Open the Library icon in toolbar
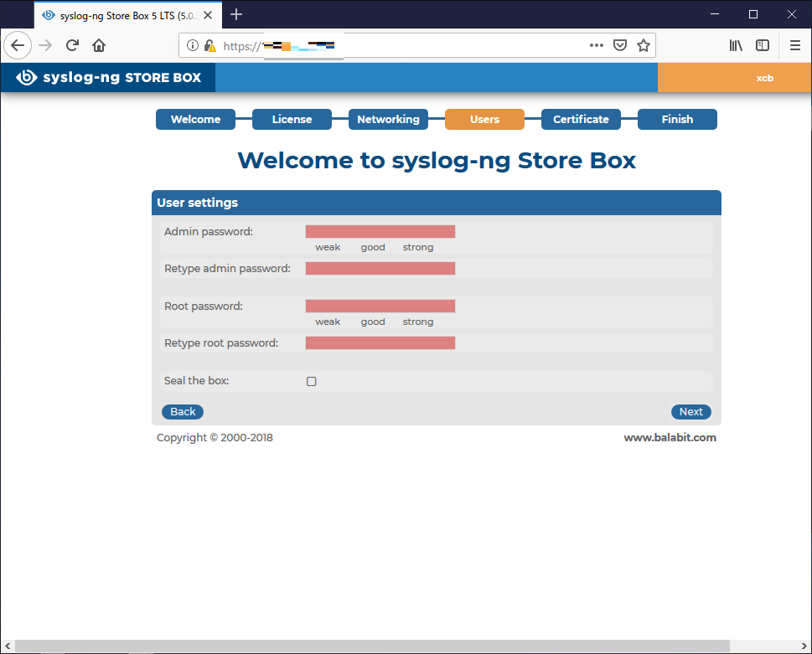Viewport: 812px width, 654px height. click(x=736, y=45)
